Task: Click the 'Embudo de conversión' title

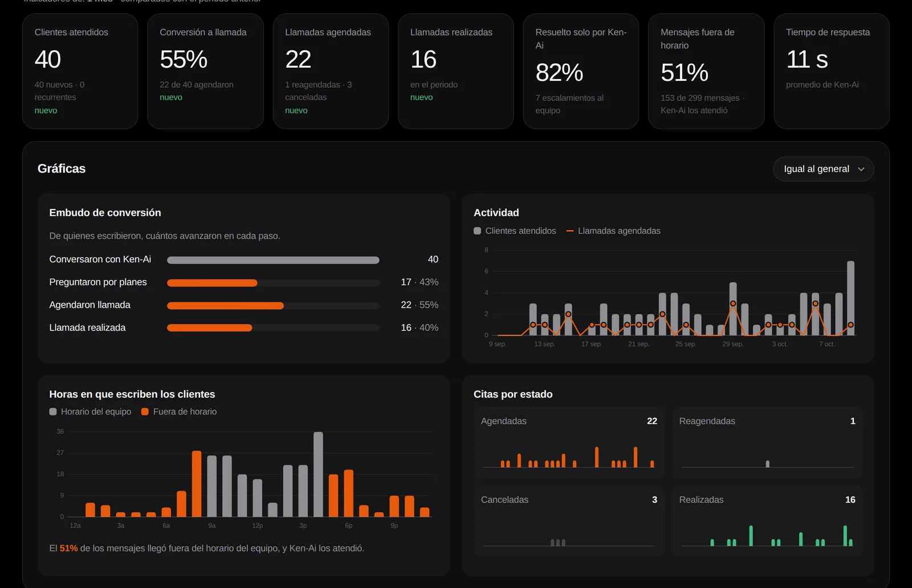Action: 105,213
